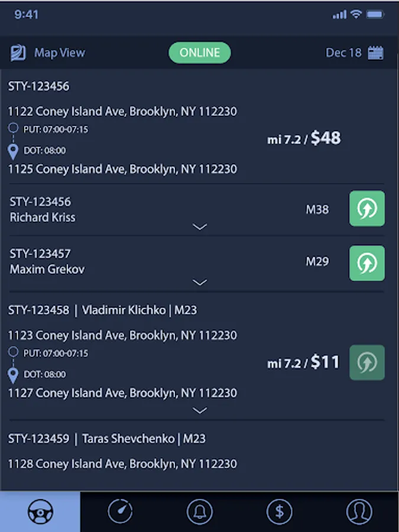
Task: Open the calendar icon beside Dec 18
Action: 375,53
